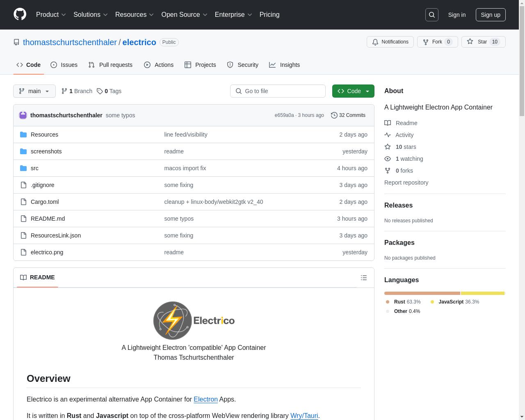Click the fork icon next to 0 forks
The image size is (525, 420).
[x=388, y=171]
